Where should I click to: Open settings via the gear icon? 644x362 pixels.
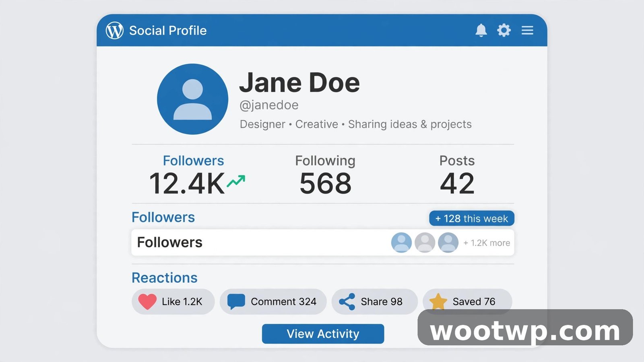pos(504,30)
